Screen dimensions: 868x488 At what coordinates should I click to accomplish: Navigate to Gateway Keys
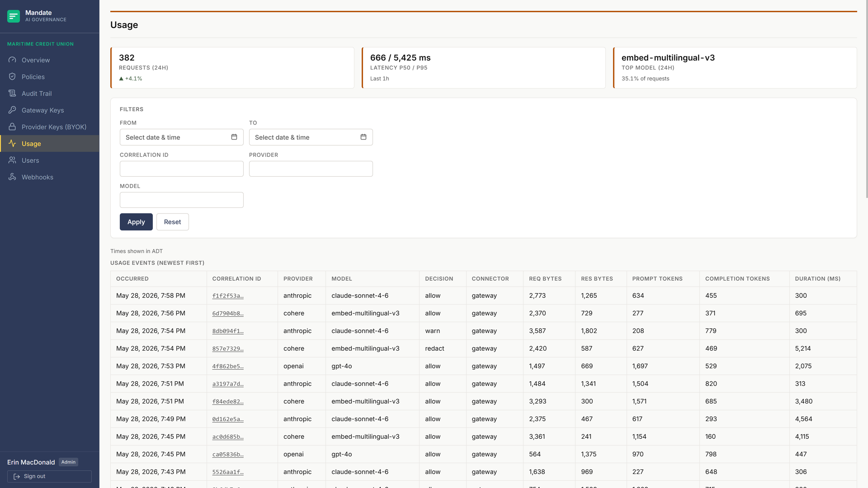[x=50, y=110]
